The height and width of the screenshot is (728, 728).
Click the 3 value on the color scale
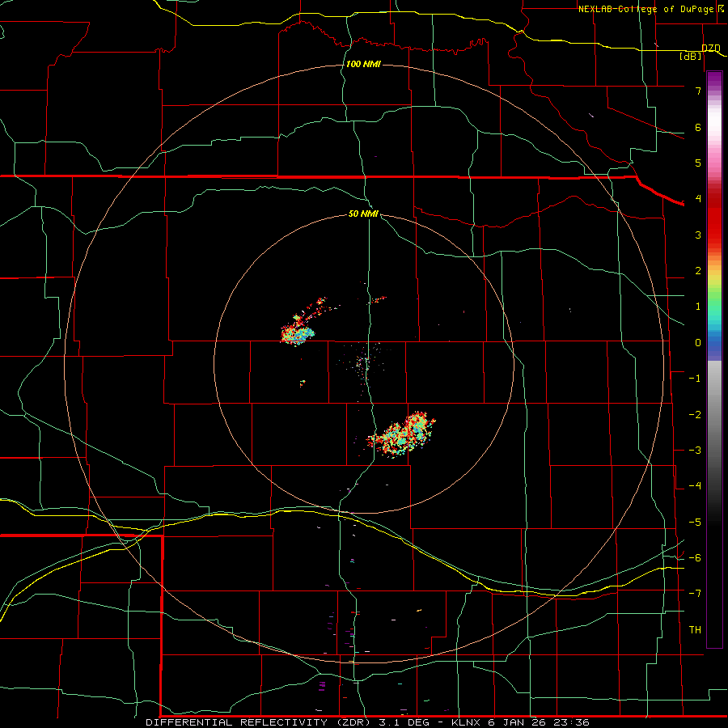(x=698, y=235)
